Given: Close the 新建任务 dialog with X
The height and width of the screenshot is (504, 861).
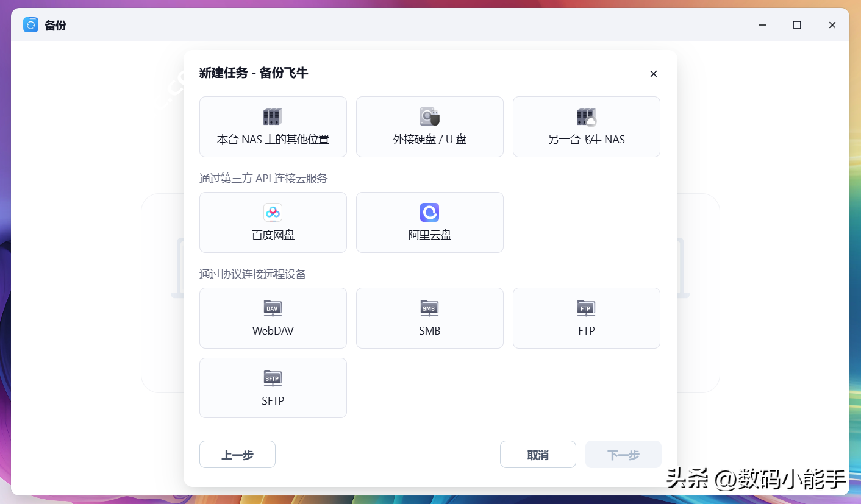Looking at the screenshot, I should [653, 74].
